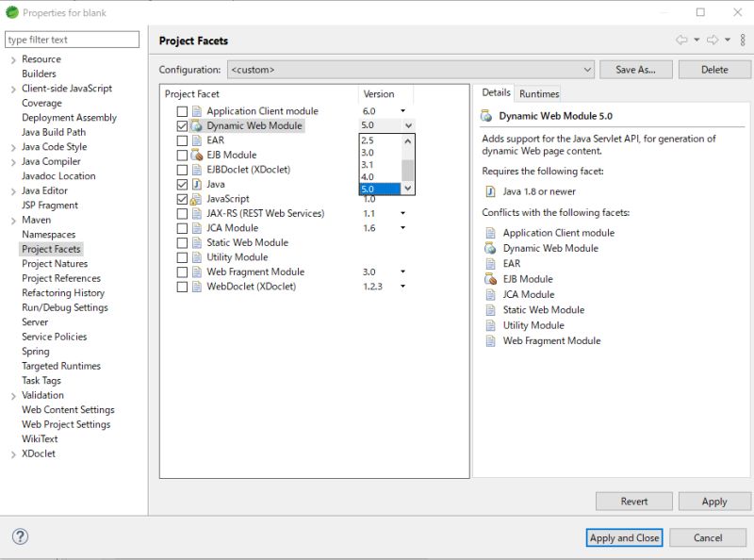754x560 pixels.
Task: Uncheck the JavaScript facet checkbox
Action: click(x=182, y=199)
